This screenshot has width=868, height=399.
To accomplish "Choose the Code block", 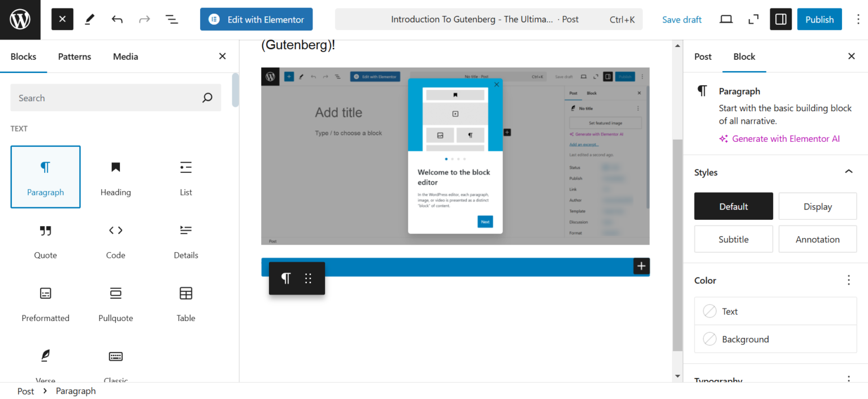I will click(x=115, y=240).
